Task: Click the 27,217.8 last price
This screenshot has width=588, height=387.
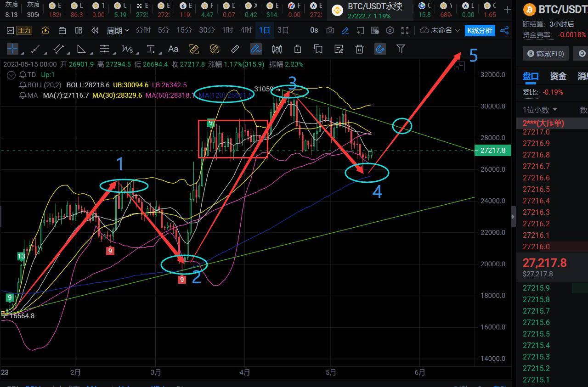Action: 545,263
